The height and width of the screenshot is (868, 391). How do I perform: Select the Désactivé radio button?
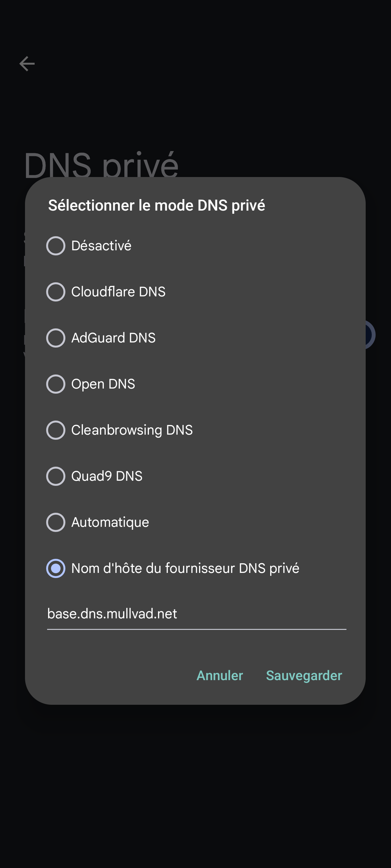point(56,245)
